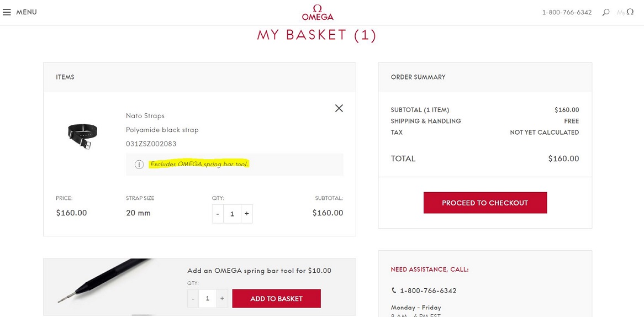Click the info icon beside spring bar note
644x317 pixels.
[139, 165]
